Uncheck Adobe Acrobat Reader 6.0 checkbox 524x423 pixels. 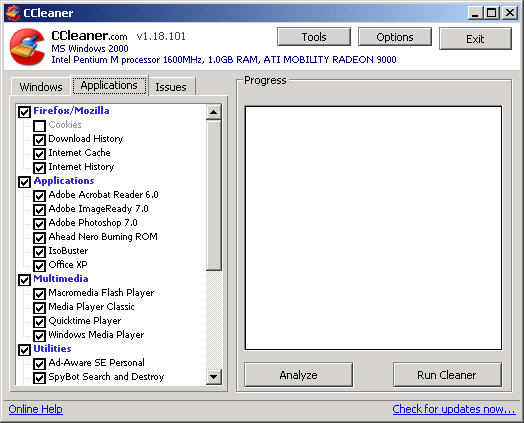[x=39, y=196]
